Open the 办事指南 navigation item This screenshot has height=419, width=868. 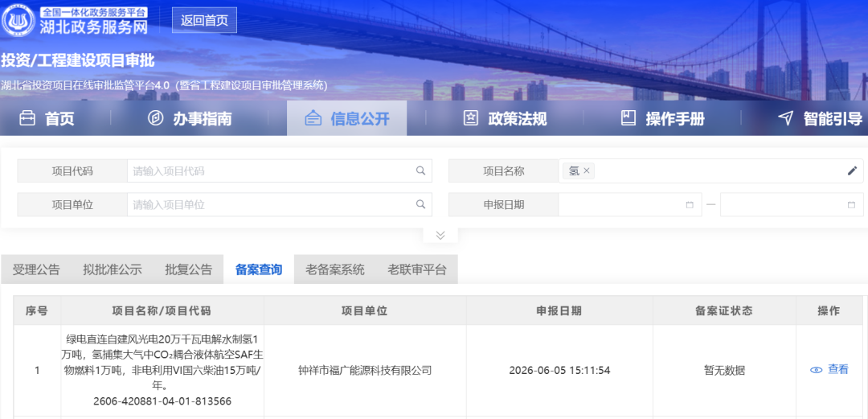[203, 118]
